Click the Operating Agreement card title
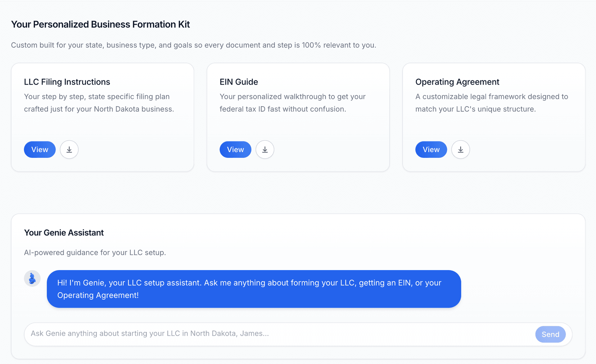This screenshot has width=596, height=364. pyautogui.click(x=457, y=82)
